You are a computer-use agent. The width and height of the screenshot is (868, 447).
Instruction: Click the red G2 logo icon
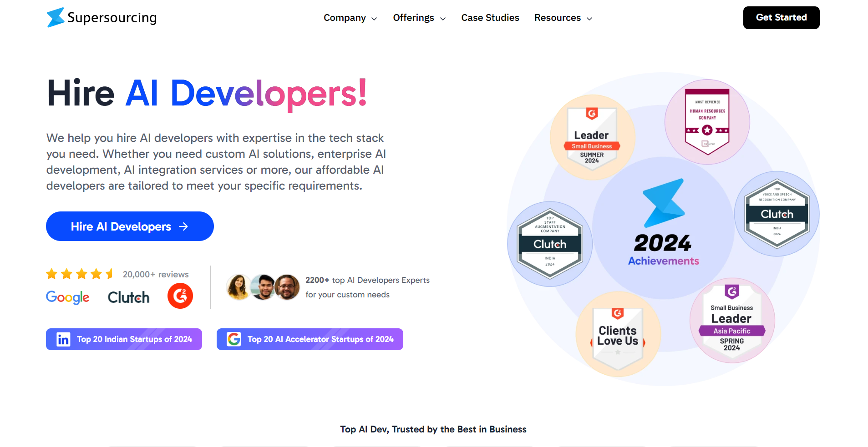coord(180,296)
